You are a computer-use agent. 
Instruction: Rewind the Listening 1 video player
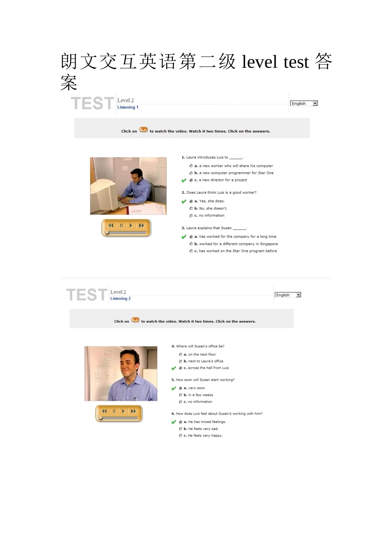111,225
